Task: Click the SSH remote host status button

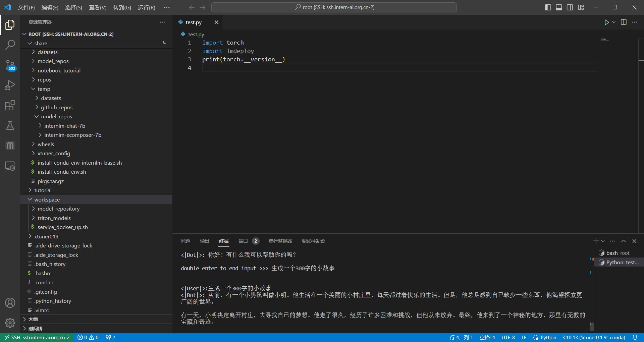Action: (x=37, y=337)
